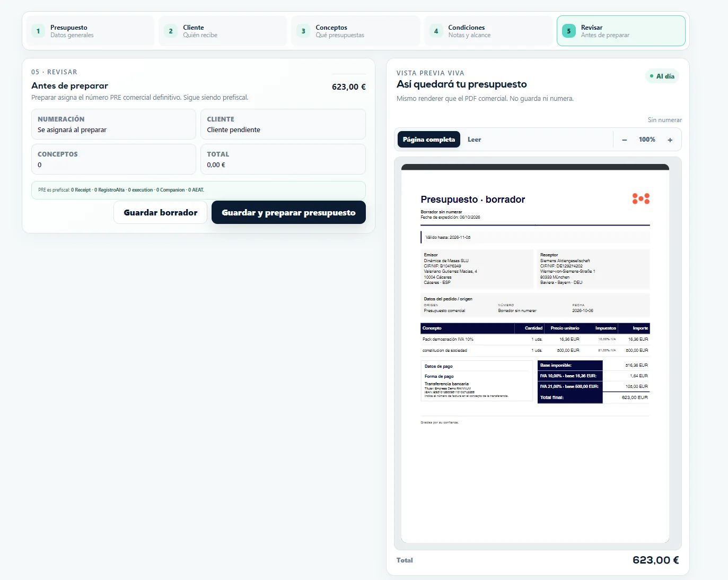
Task: Select the Cliente pendiente summary card
Action: click(283, 124)
